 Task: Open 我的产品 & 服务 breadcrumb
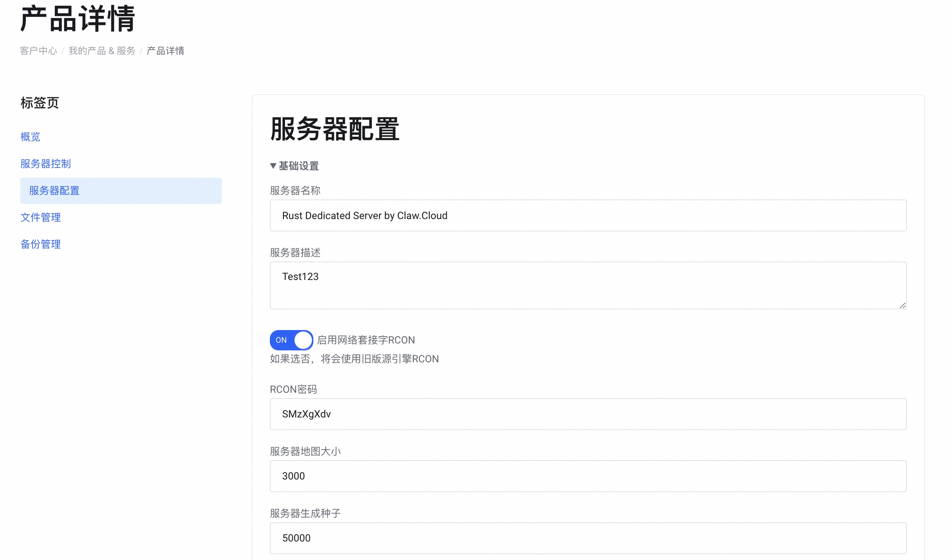pos(102,51)
